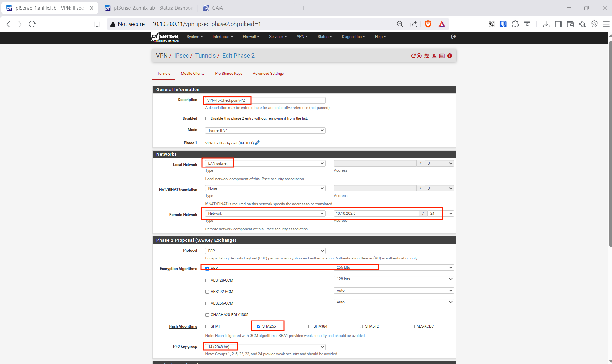
Task: Click the red help question mark icon
Action: [449, 56]
